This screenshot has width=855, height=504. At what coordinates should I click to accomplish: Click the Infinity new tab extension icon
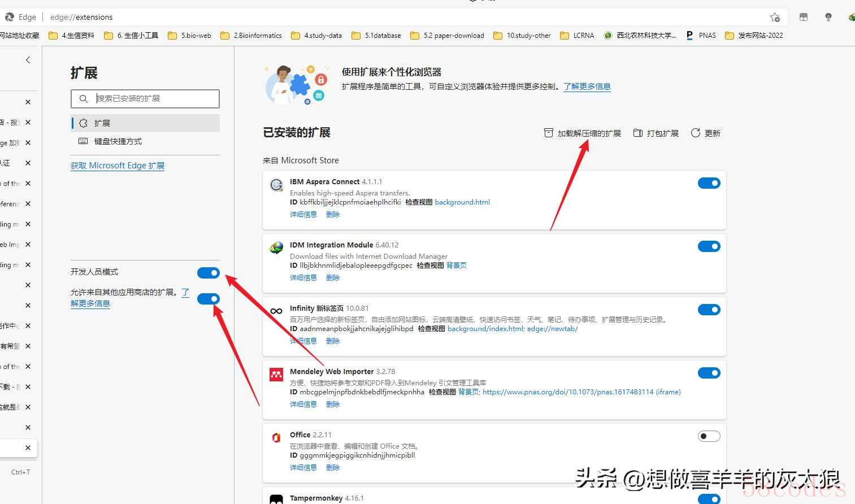pyautogui.click(x=276, y=311)
